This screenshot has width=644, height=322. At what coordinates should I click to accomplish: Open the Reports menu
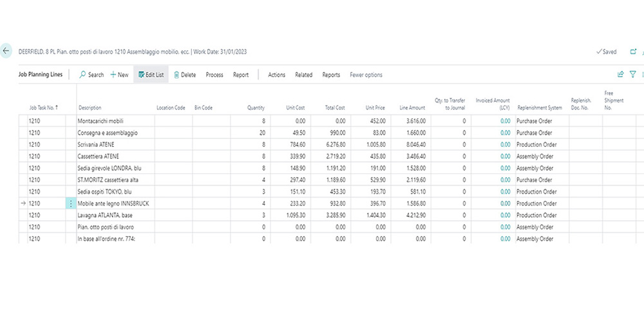pos(331,75)
